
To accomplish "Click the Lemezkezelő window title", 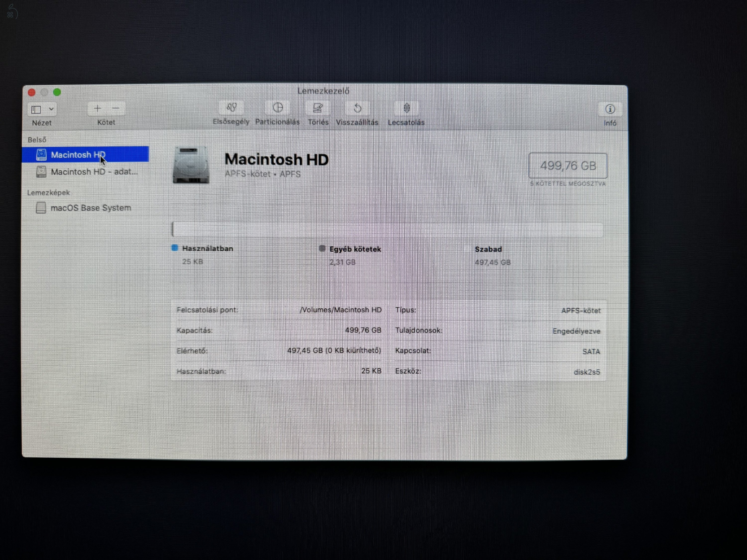I will coord(323,91).
